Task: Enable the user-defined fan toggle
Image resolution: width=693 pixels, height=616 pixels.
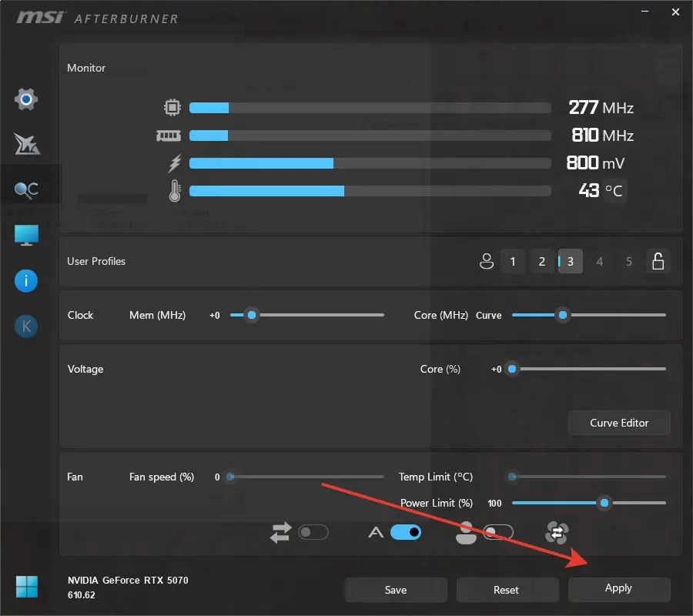Action: coord(498,532)
